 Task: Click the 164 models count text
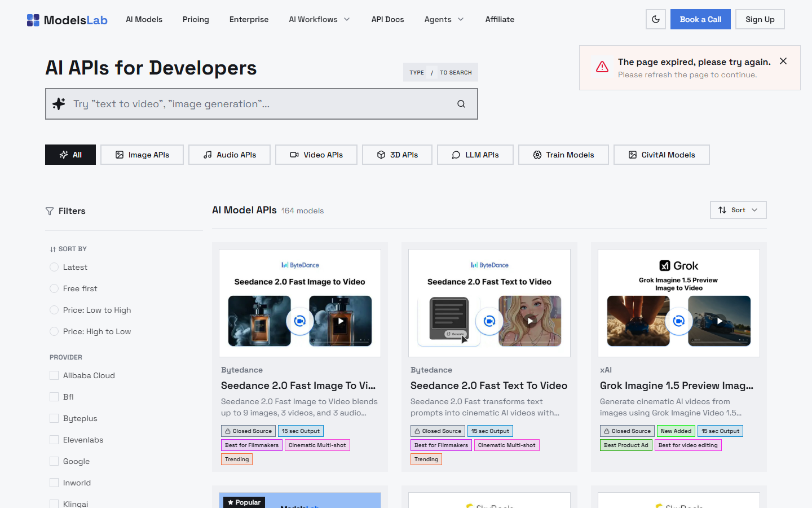[x=303, y=211]
